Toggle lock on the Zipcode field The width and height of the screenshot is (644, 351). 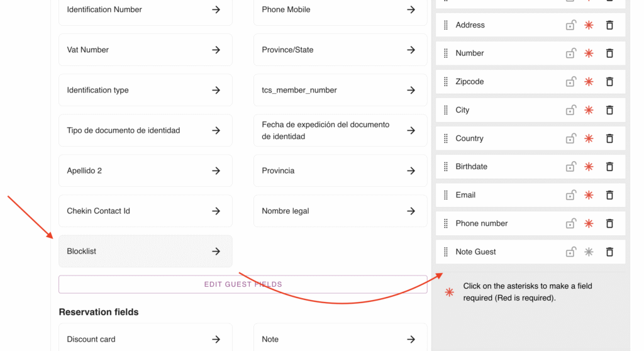(x=570, y=82)
